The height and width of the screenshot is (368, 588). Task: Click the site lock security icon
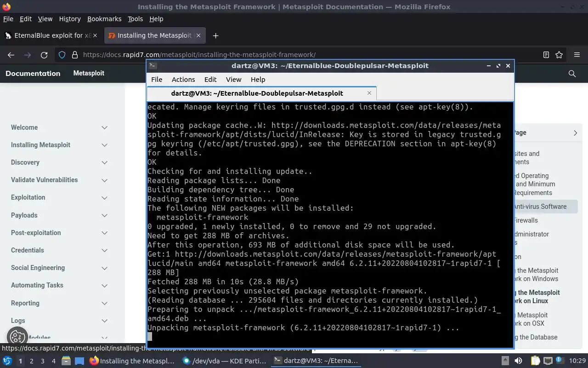pos(74,55)
